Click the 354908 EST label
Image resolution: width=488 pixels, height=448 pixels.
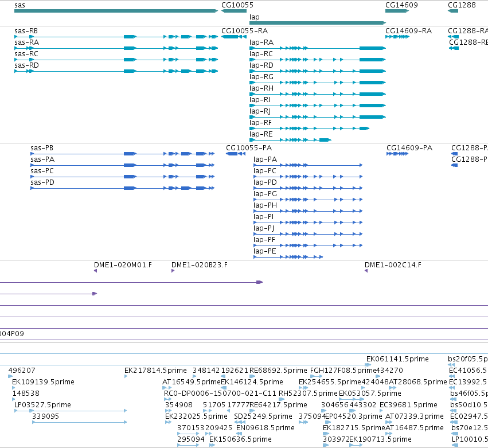179,405
